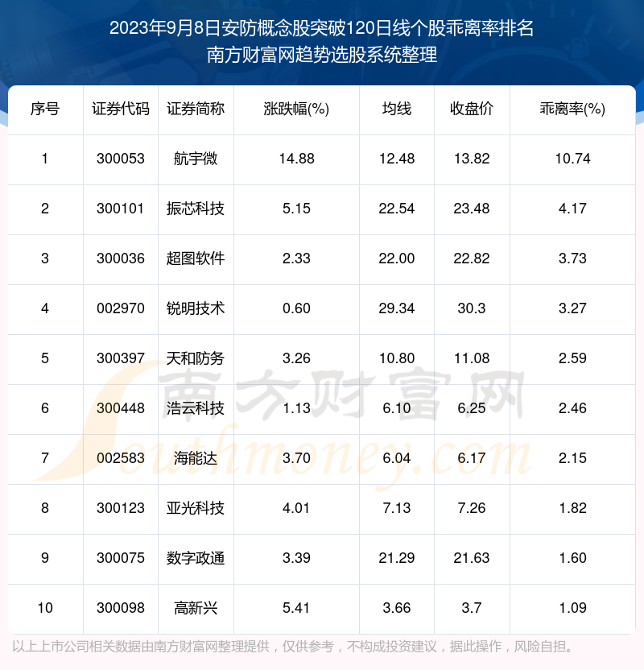Click the 7.26 closing price
Viewport: 644px width, 670px height.
[x=472, y=508]
